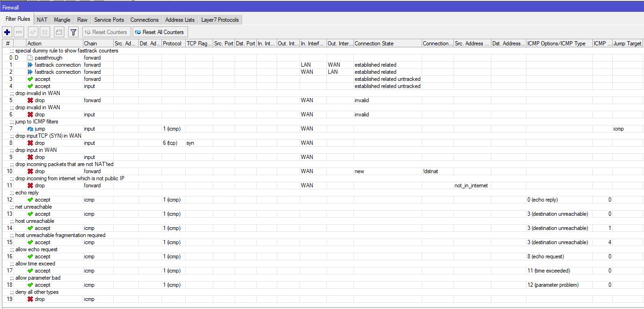Select '0 (echo reply)' ICMP type cell
The image size is (644, 309).
tap(559, 200)
